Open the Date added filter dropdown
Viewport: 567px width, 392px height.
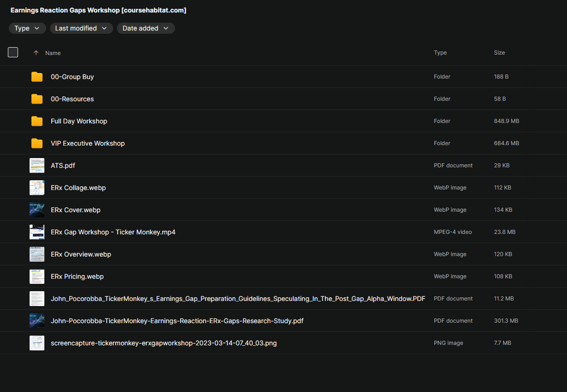[146, 28]
